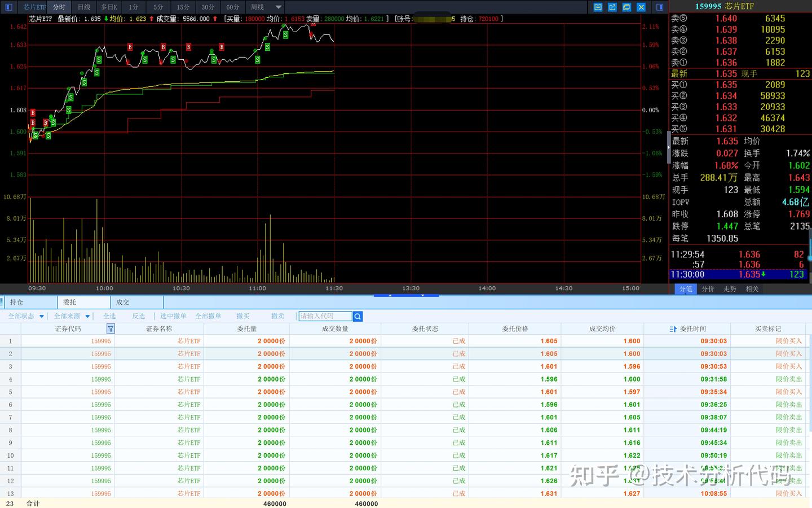
Task: Click 全选 to select all orders
Action: click(109, 316)
